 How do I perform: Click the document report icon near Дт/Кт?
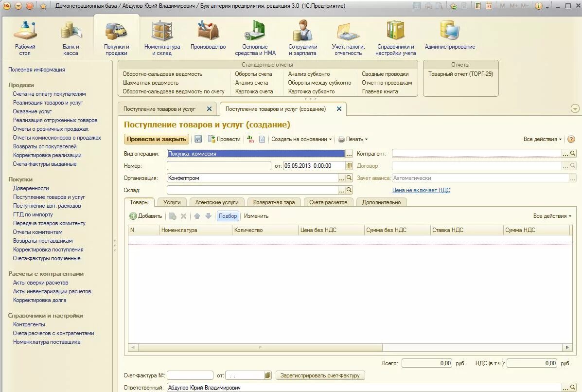[x=262, y=139]
